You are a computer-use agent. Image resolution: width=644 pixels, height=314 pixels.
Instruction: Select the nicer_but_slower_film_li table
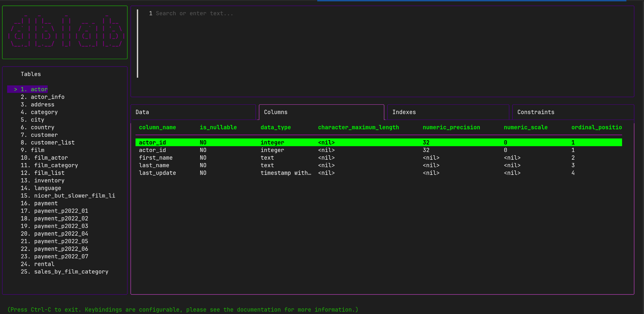coord(68,196)
